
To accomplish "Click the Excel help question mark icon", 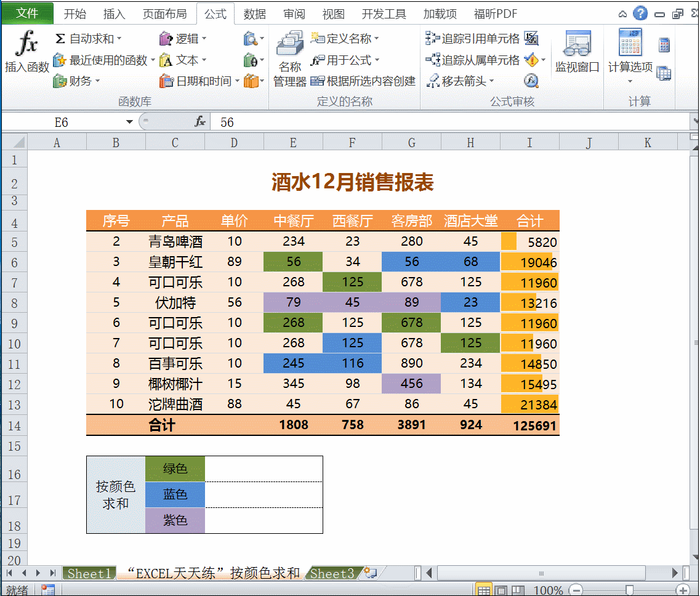I will (640, 14).
